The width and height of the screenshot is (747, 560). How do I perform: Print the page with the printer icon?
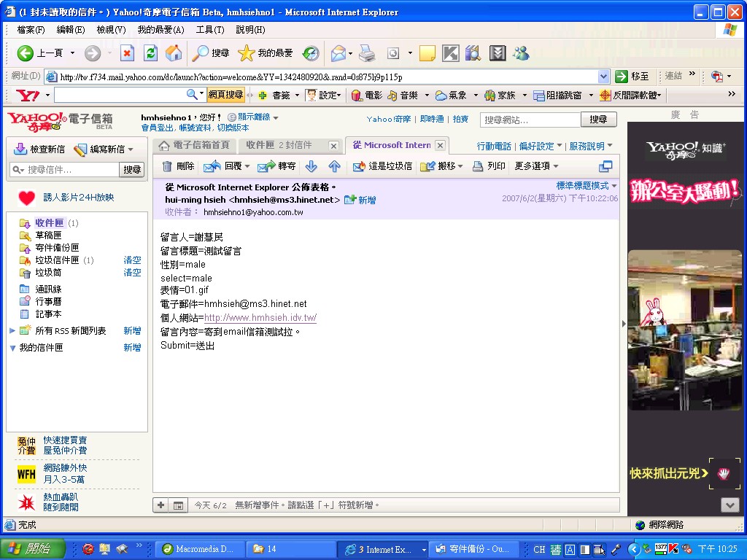(x=368, y=53)
